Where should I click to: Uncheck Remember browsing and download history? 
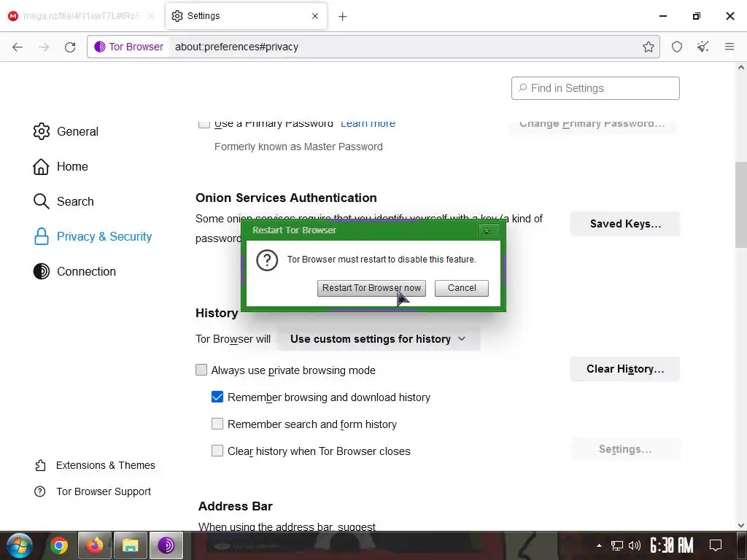click(217, 397)
